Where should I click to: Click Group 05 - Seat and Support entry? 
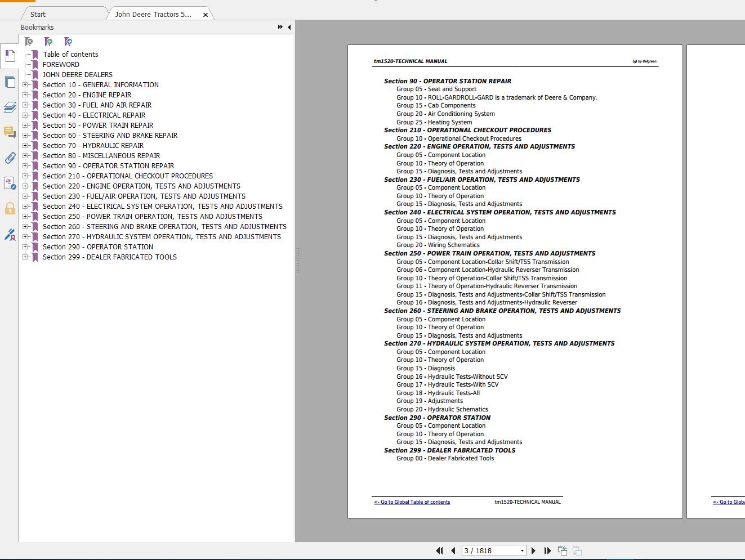click(436, 89)
